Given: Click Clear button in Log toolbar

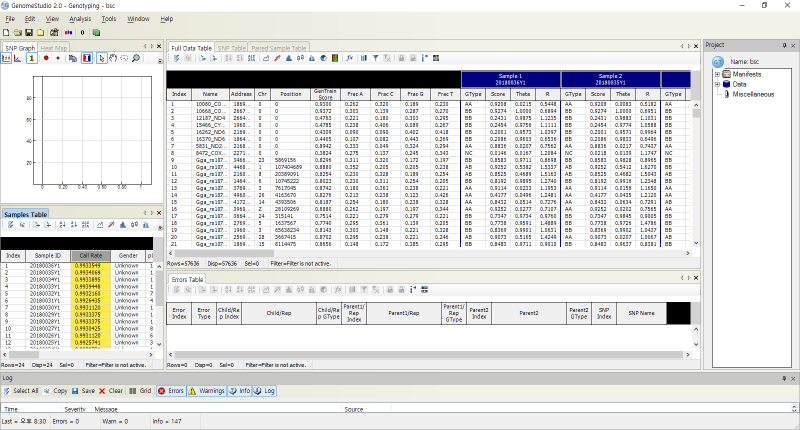Looking at the screenshot, I should (111, 391).
